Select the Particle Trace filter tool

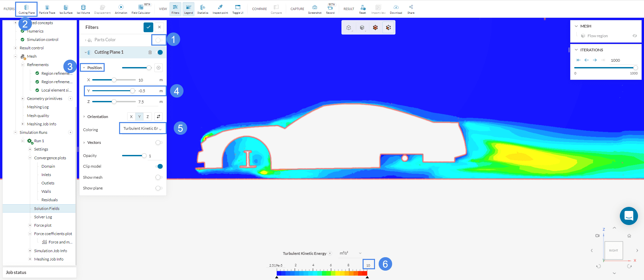pos(47,9)
